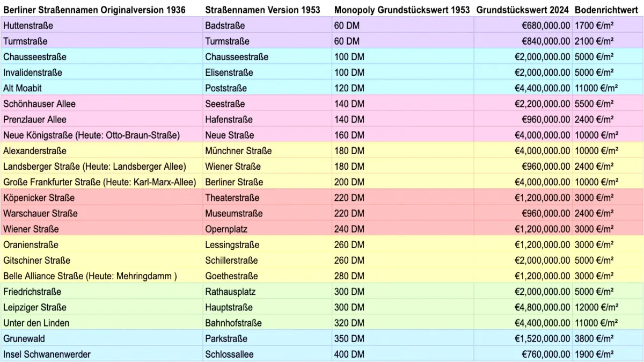Select the 'Huttenstraße' cell
Image resolution: width=644 pixels, height=362 pixels.
[28, 26]
